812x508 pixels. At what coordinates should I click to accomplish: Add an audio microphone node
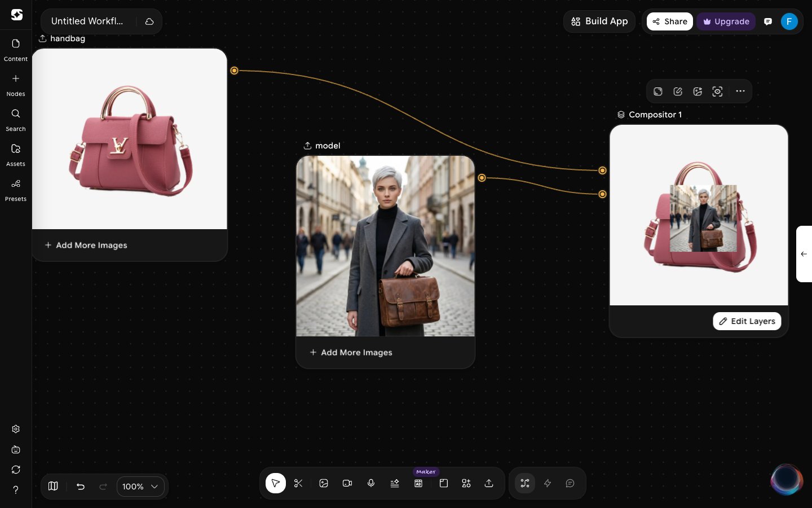point(371,483)
